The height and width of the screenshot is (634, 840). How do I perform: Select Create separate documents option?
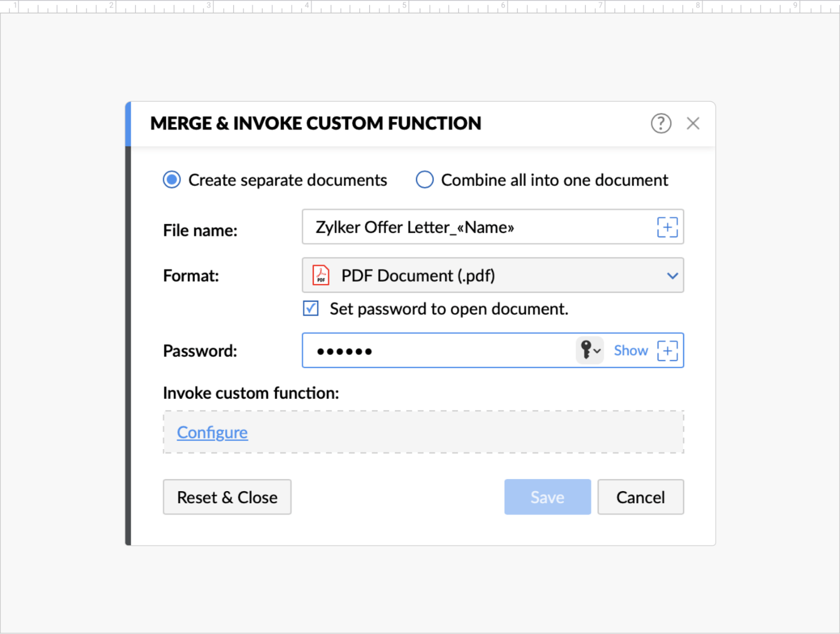(x=172, y=180)
